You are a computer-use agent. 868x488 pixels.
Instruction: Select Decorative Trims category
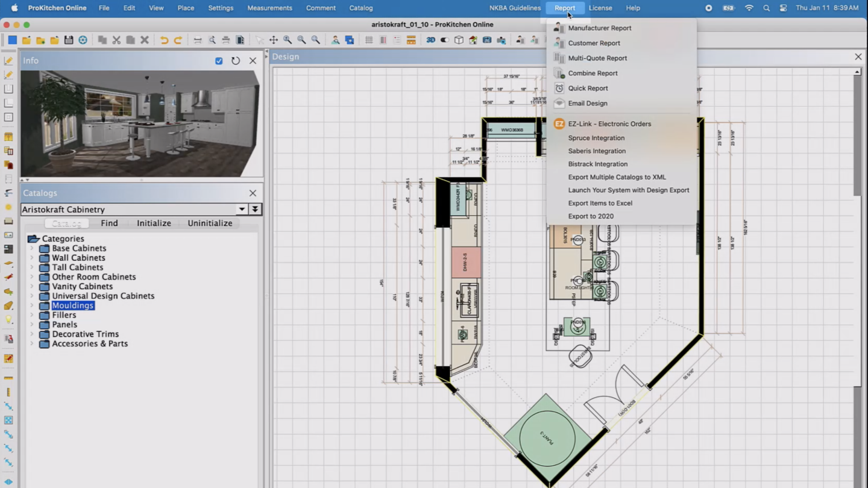coord(85,334)
